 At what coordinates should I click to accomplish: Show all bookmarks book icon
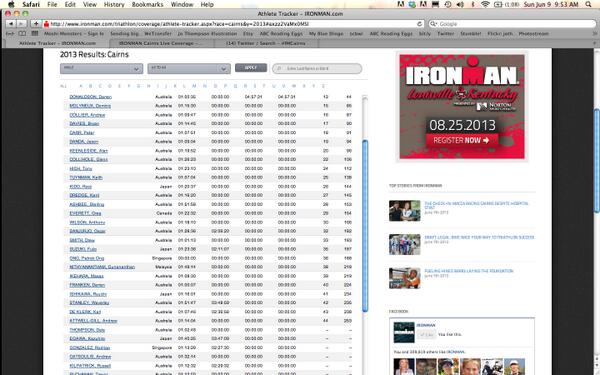(x=22, y=34)
